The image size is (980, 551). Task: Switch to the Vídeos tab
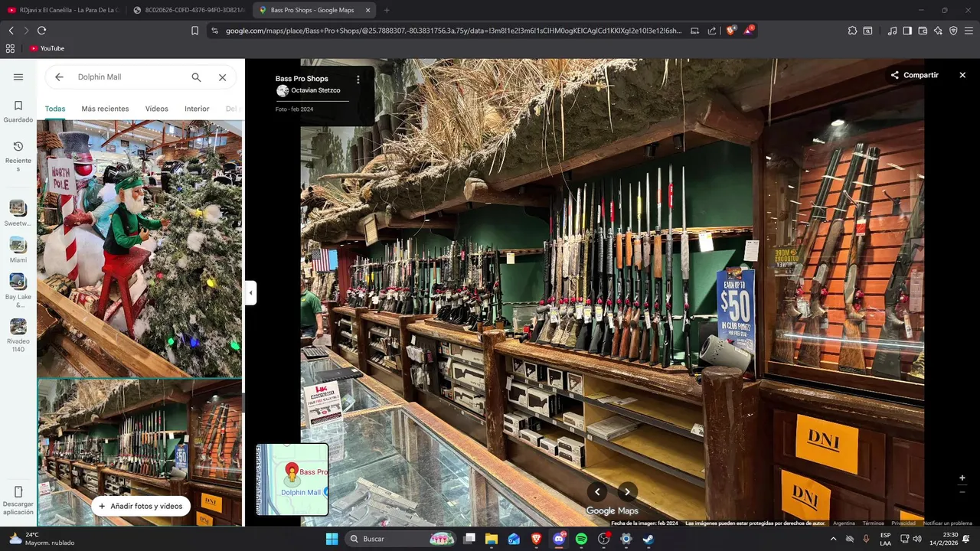coord(157,109)
